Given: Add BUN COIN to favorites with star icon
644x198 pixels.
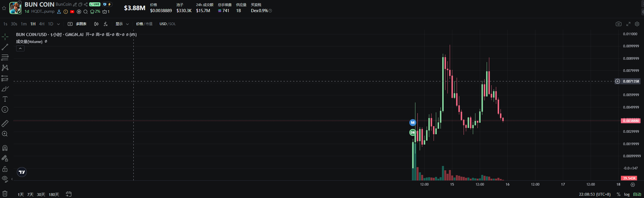Looking at the screenshot, I should click(x=4, y=8).
